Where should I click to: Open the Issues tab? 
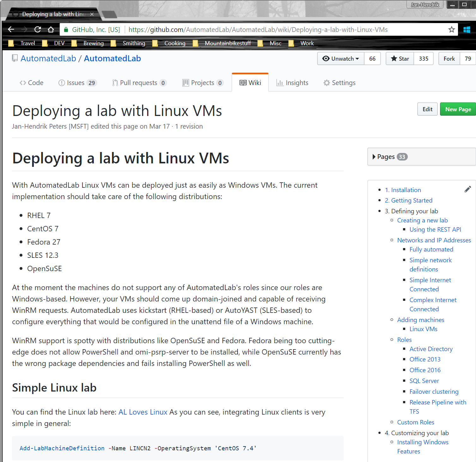coord(77,83)
